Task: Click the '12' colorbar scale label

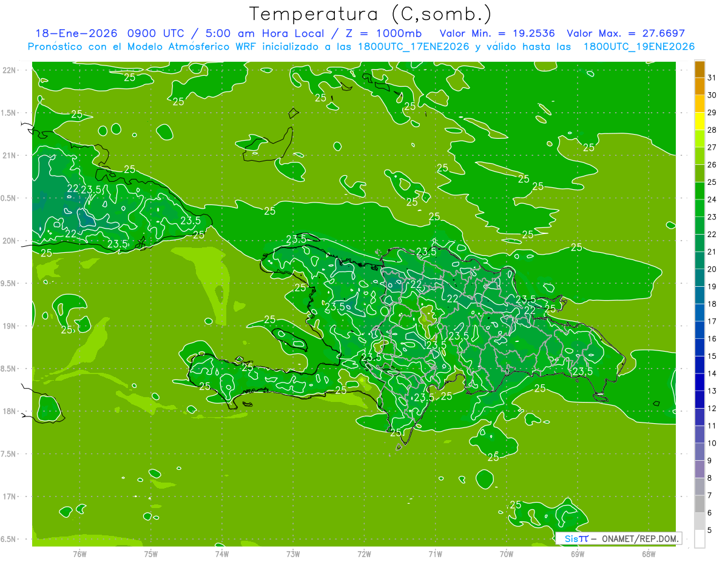Action: 712,408
